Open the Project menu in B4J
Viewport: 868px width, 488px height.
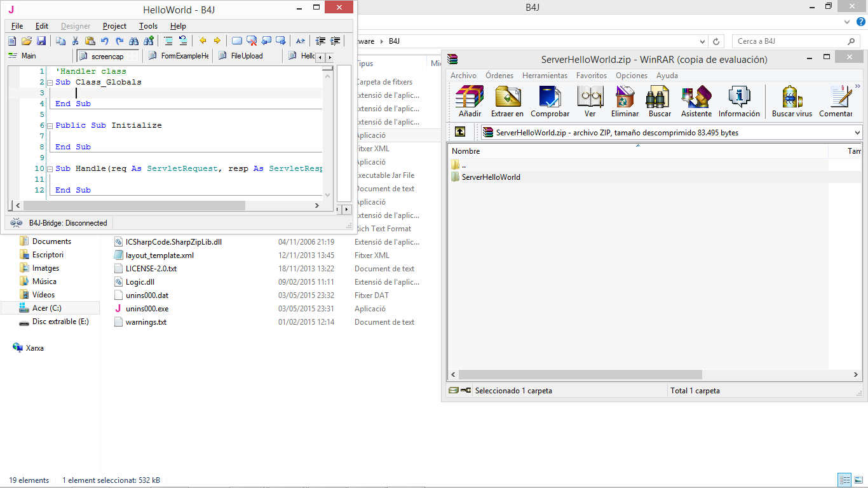pos(114,26)
